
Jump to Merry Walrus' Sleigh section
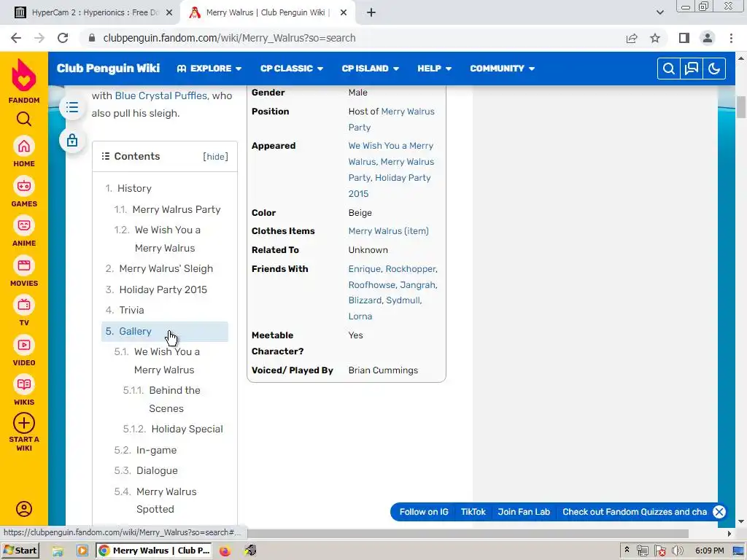point(166,268)
